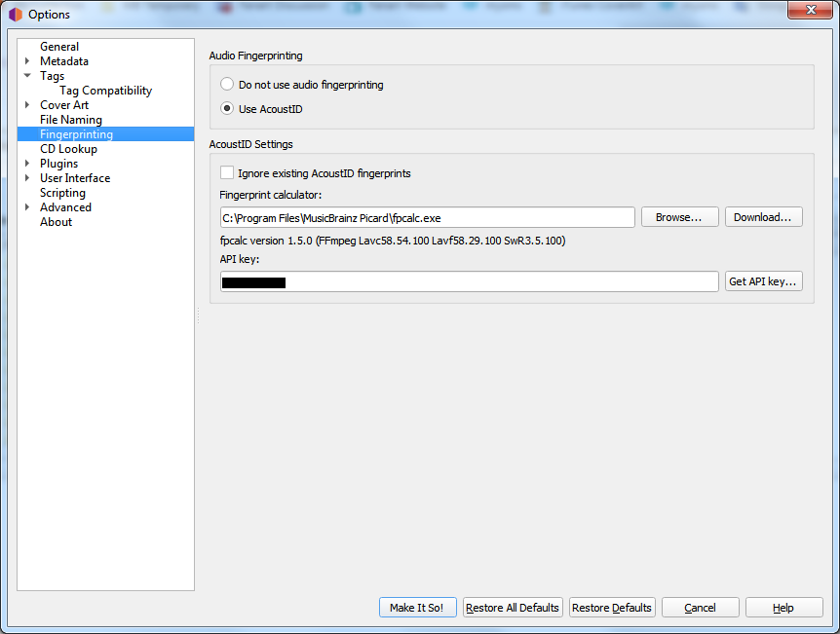Image resolution: width=840 pixels, height=634 pixels.
Task: Expand the User Interface tree node
Action: [27, 178]
